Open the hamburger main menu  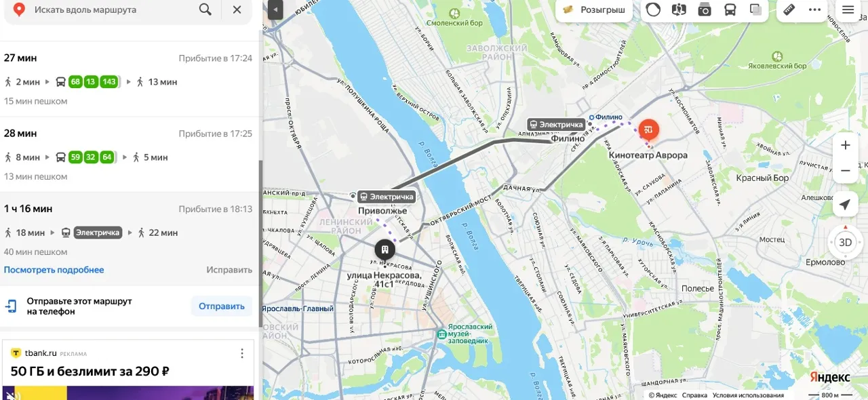[x=848, y=9]
